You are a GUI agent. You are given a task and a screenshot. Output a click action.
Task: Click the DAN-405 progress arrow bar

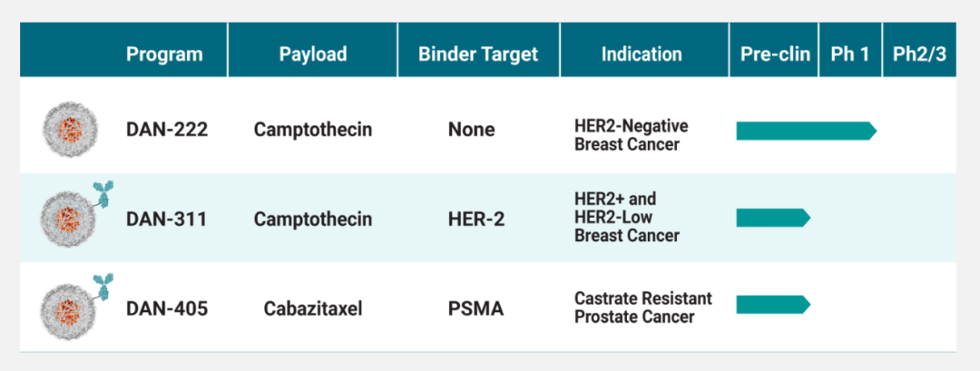click(x=772, y=305)
